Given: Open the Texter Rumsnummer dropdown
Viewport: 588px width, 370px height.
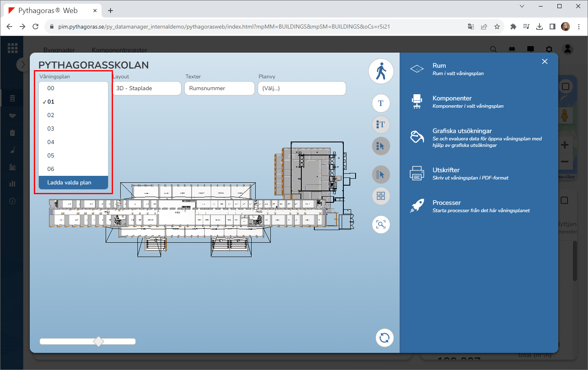Looking at the screenshot, I should 219,88.
